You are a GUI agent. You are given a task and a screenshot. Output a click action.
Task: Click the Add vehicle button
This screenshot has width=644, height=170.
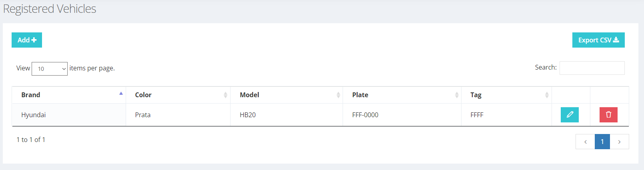point(27,40)
